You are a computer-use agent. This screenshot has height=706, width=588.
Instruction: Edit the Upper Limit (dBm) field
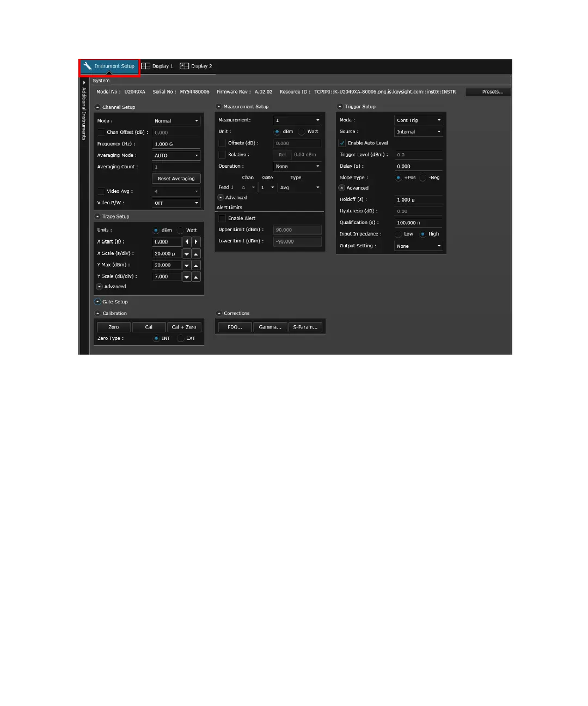297,230
